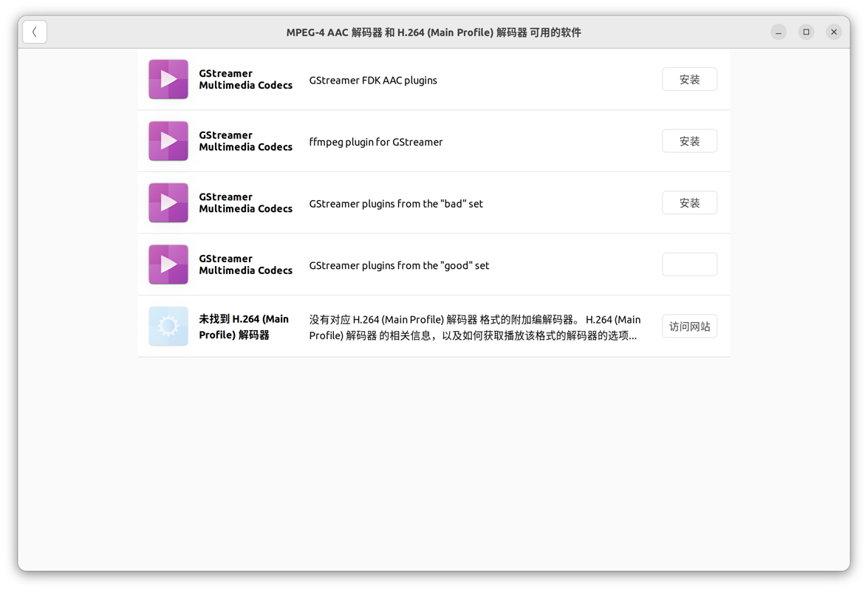Click GStreamer Multimedia Codecs title in "bad" set row
The height and width of the screenshot is (591, 868).
pos(246,202)
